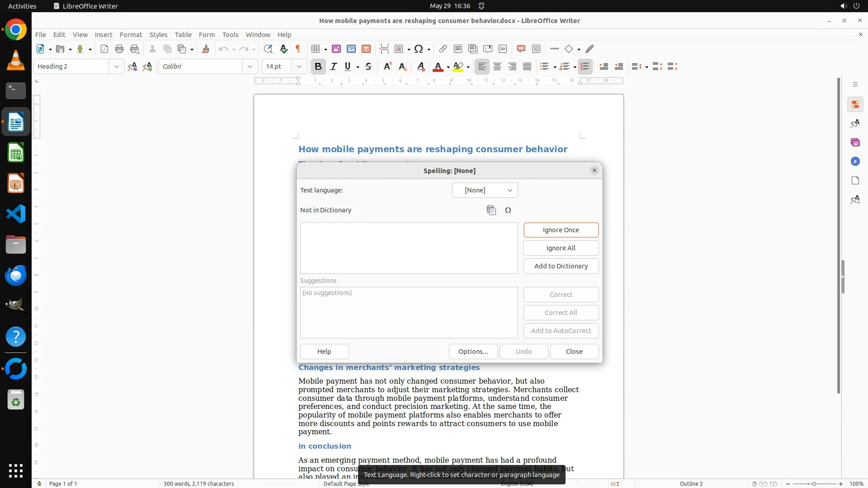This screenshot has height=488, width=868.
Task: Click Clone Formatting paintbrush icon
Action: [x=206, y=49]
